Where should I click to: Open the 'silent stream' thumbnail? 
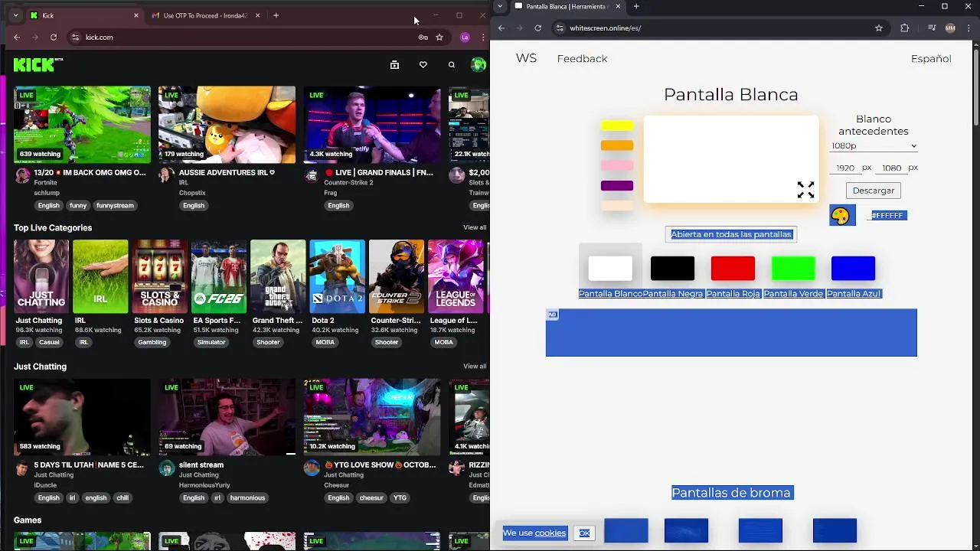pyautogui.click(x=227, y=417)
